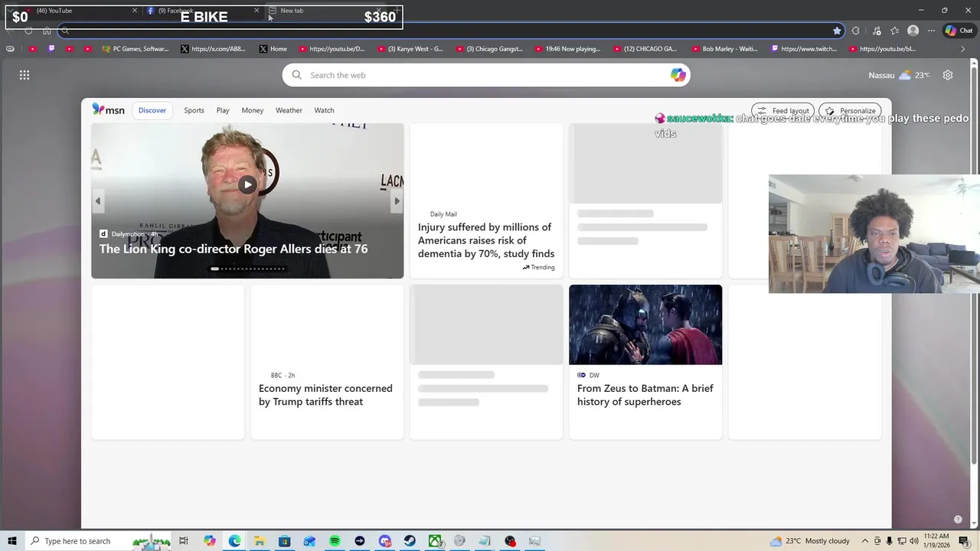The image size is (980, 551).
Task: Click the Personalize button
Action: click(x=850, y=111)
